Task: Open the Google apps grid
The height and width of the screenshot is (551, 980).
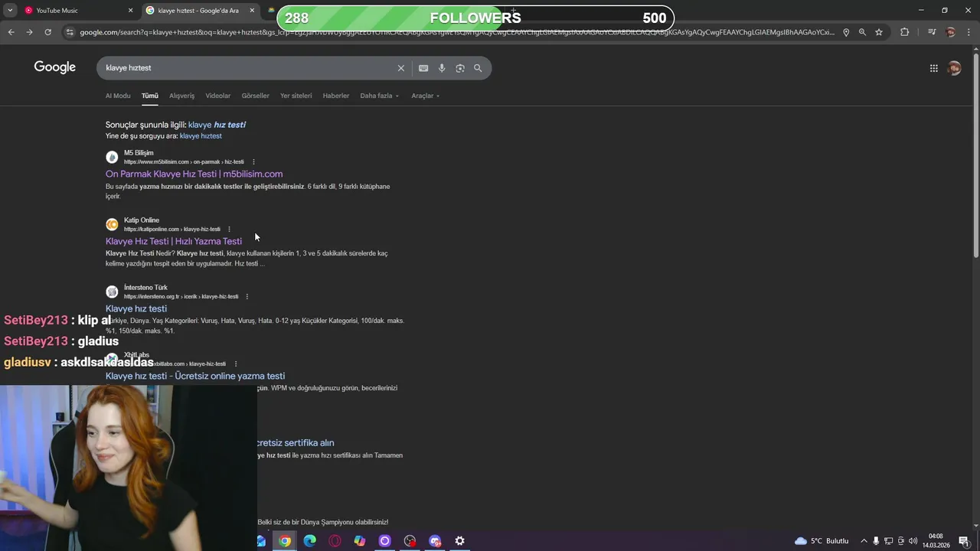Action: tap(933, 68)
